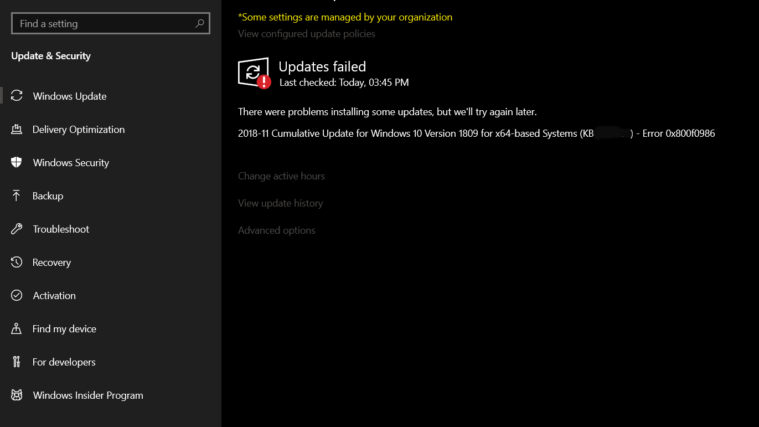Focus the Find a setting search box
The height and width of the screenshot is (427, 759).
point(110,23)
